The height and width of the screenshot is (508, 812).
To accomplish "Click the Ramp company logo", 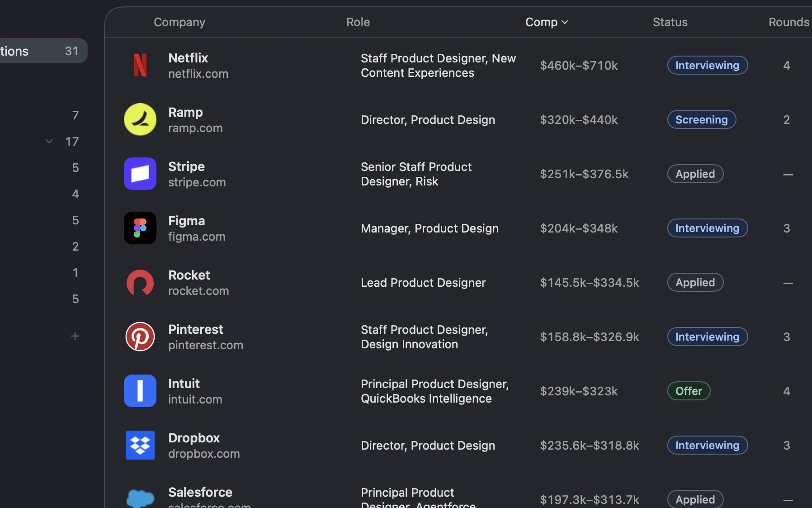I will tap(140, 119).
